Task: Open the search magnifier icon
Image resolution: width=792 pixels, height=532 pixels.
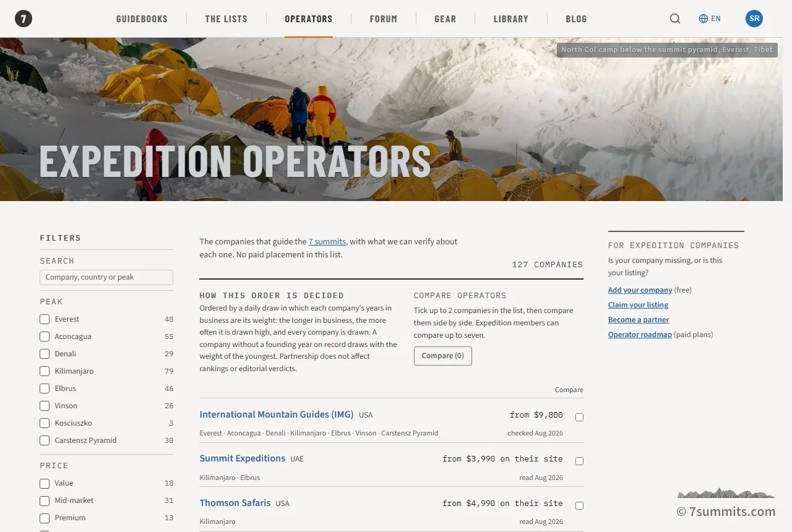Action: click(675, 19)
